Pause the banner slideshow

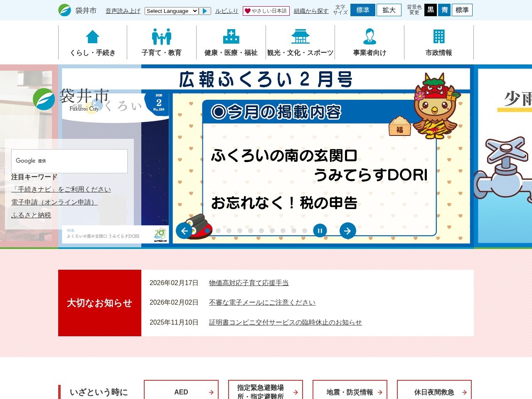320,230
